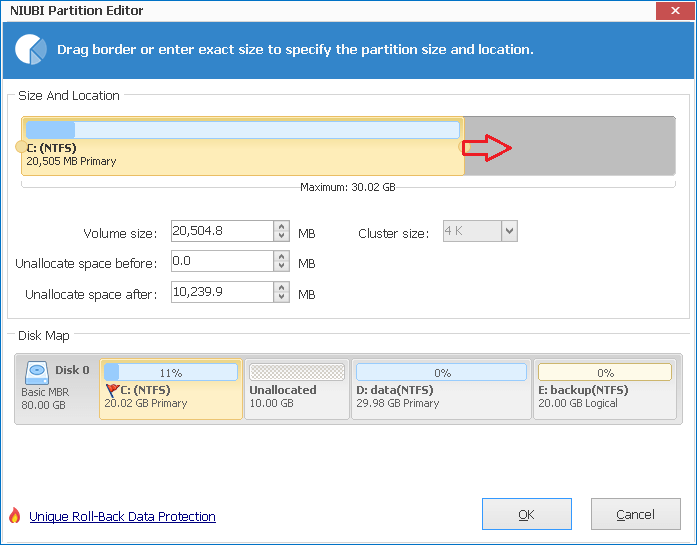This screenshot has height=545, width=697.
Task: Click the red flag icon beside C: (NTFS)
Action: tap(112, 391)
